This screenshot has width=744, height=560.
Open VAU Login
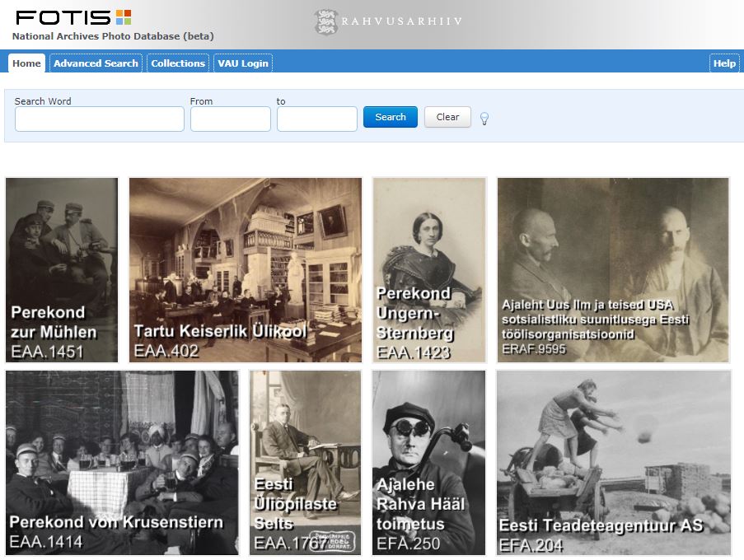242,63
